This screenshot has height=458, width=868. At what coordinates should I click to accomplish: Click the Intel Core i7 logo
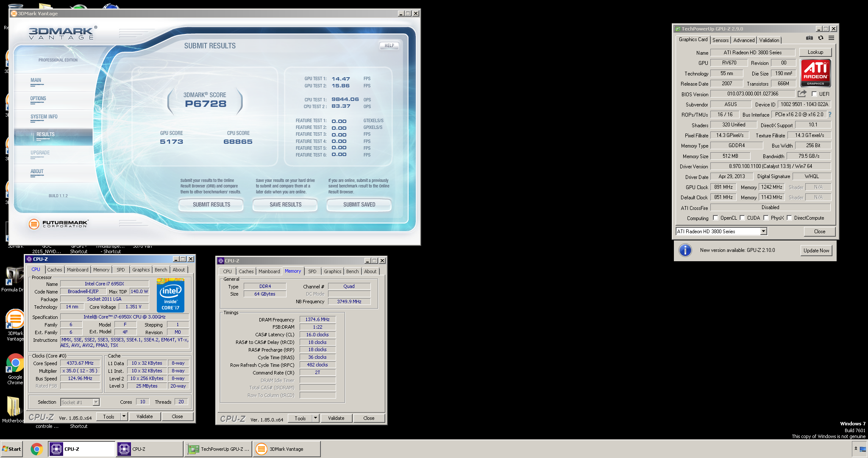(x=170, y=295)
